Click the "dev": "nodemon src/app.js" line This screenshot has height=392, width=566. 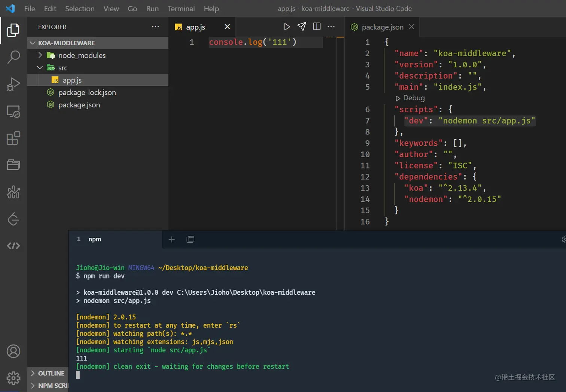coord(470,121)
